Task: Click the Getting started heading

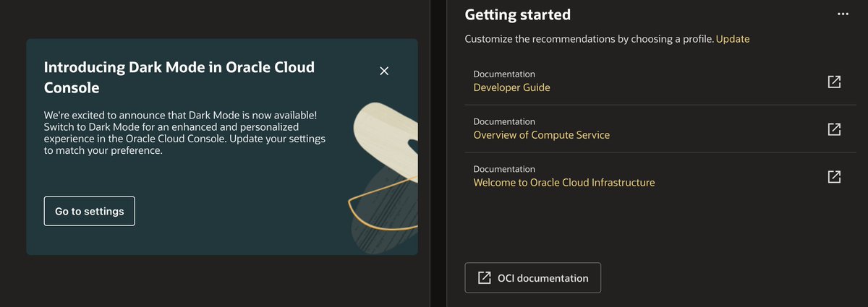Action: tap(517, 14)
